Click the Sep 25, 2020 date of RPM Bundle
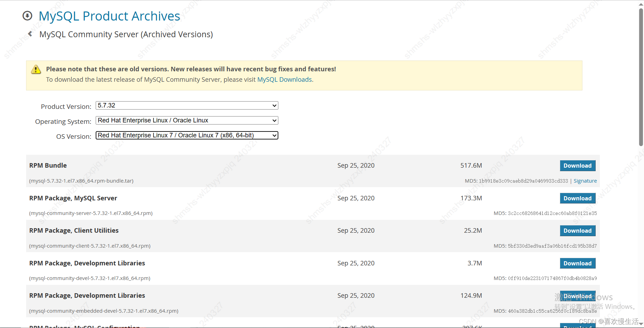 tap(356, 166)
